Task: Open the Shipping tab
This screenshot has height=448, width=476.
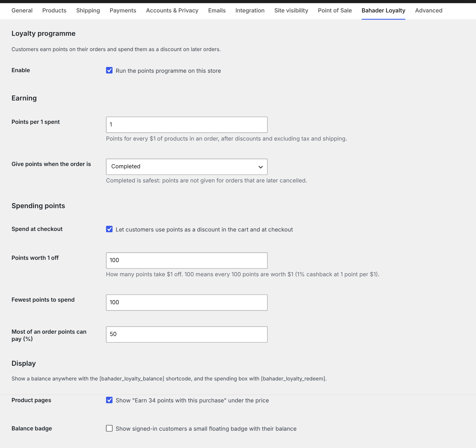Action: coord(88,10)
